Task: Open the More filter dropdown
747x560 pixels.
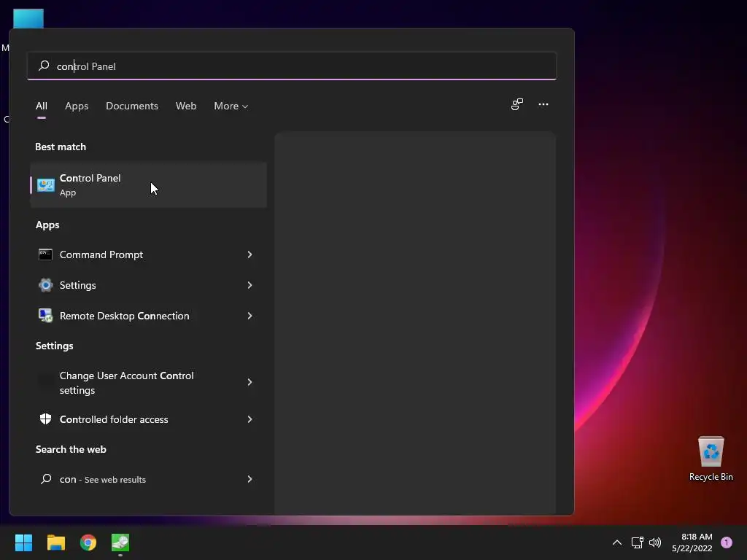Action: click(231, 106)
